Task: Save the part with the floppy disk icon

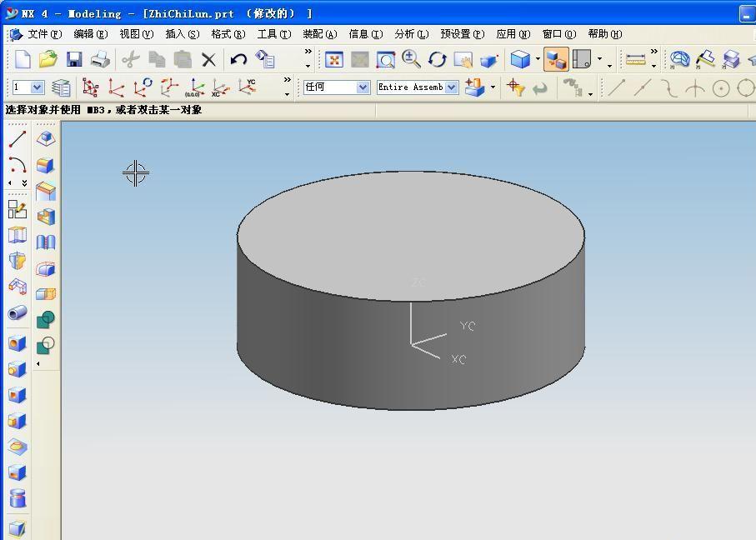Action: click(x=74, y=59)
